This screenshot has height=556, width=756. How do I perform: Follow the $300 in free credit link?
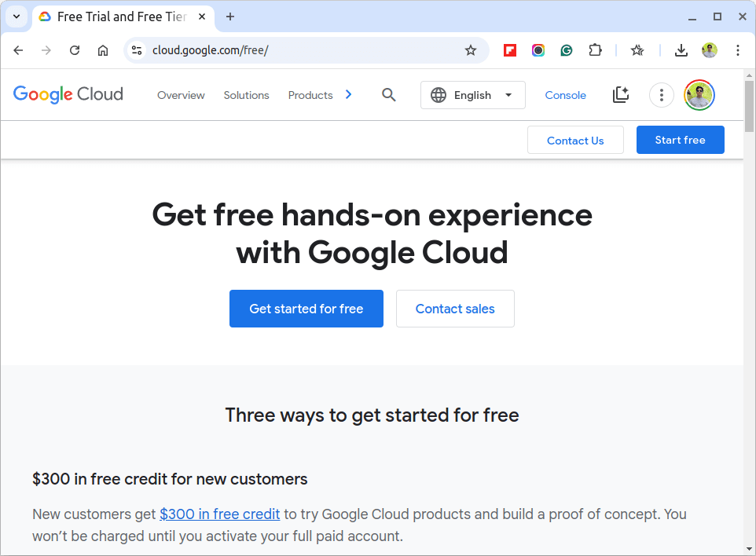point(220,514)
